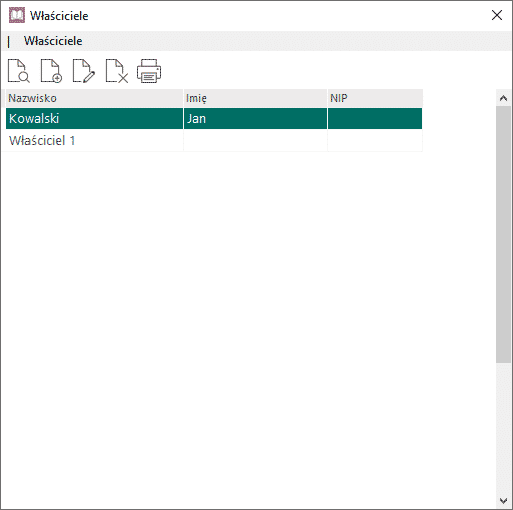Select the Kowalski row
This screenshot has width=513, height=510.
(x=214, y=118)
